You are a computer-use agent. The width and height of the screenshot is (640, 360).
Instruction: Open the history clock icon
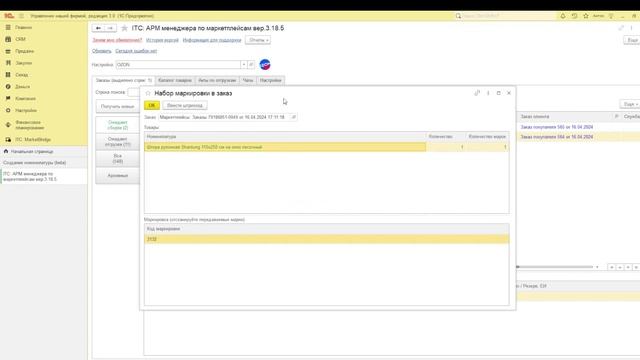574,16
